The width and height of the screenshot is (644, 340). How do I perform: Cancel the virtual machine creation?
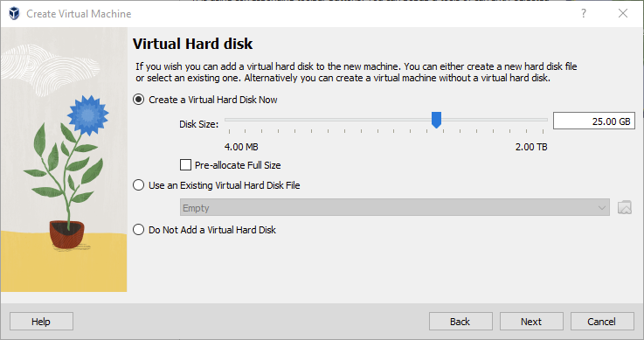(x=602, y=321)
